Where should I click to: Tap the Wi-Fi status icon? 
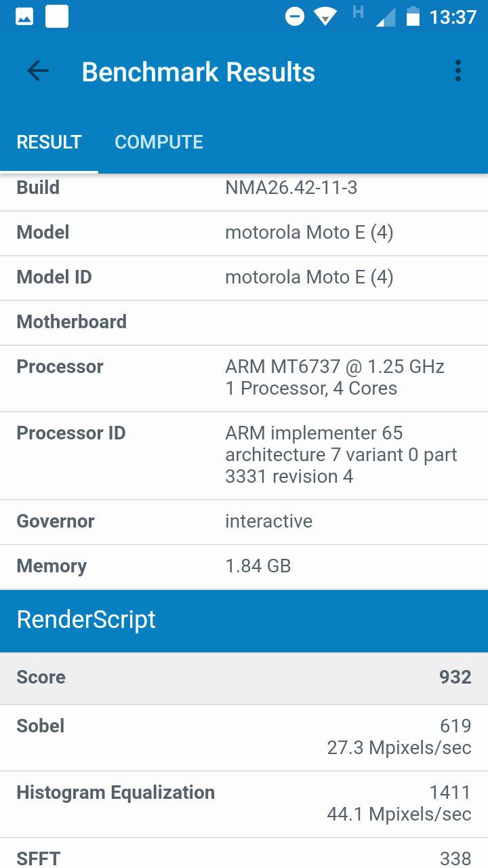pyautogui.click(x=326, y=17)
